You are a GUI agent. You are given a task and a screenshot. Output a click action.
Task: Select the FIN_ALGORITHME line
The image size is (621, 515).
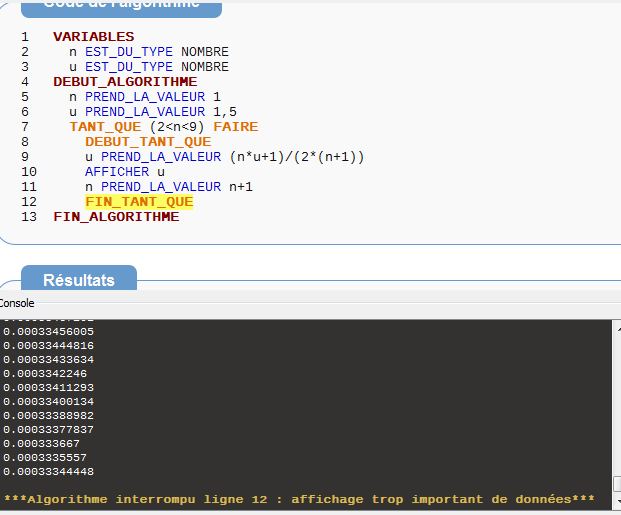[x=116, y=217]
